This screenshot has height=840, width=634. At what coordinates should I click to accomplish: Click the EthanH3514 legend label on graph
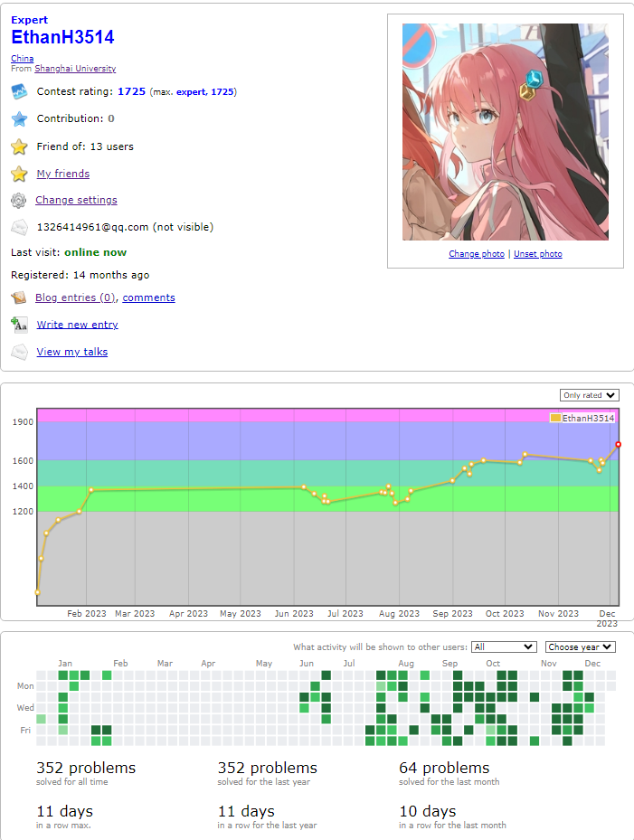coord(589,418)
